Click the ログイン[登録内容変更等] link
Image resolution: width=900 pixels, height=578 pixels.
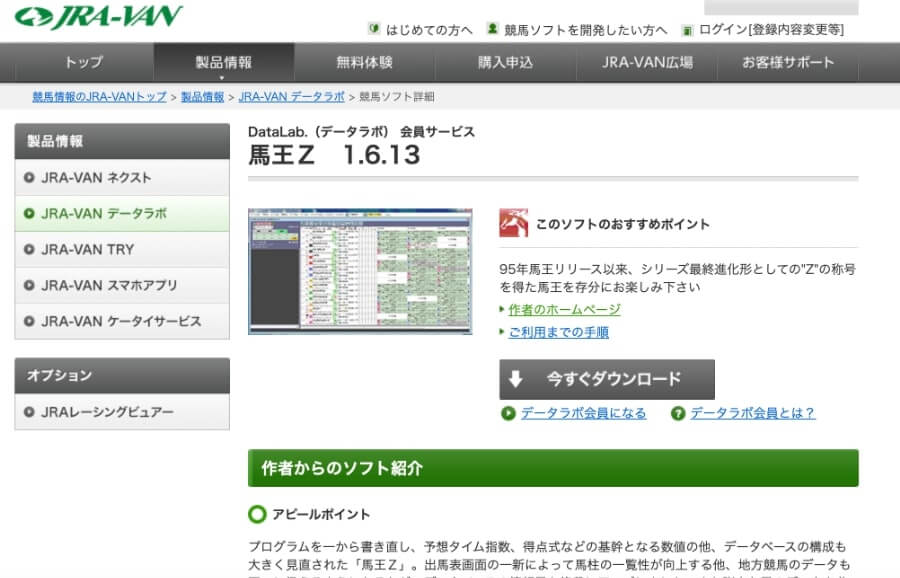(x=771, y=30)
